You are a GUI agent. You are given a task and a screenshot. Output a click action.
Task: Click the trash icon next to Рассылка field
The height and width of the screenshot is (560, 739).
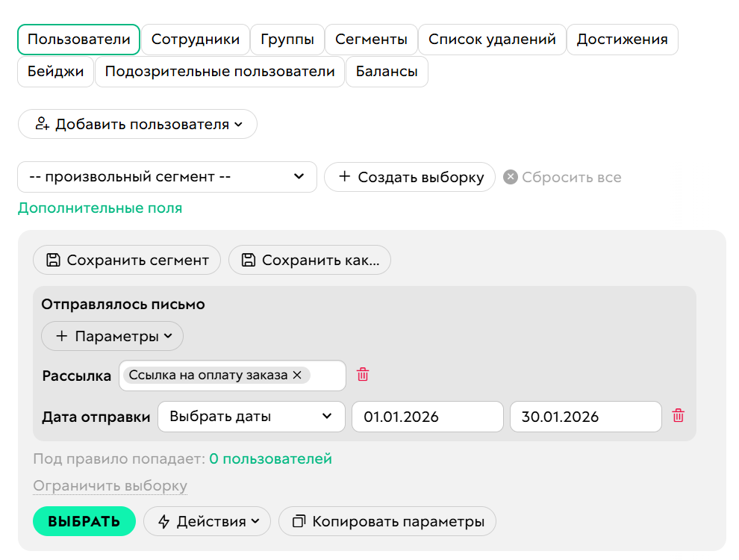click(363, 376)
